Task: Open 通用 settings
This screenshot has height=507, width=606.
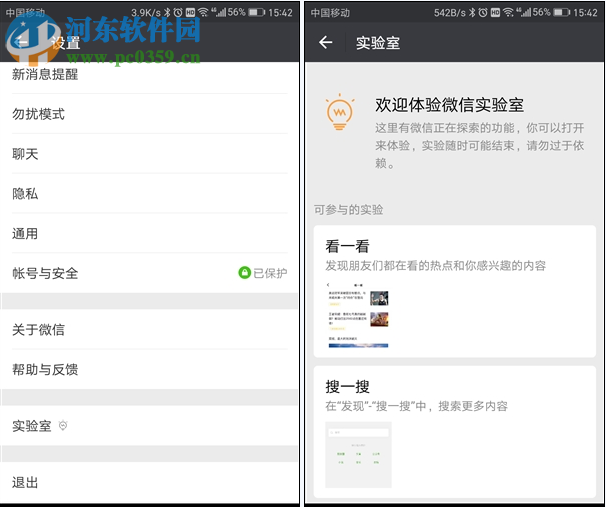Action: tap(150, 233)
